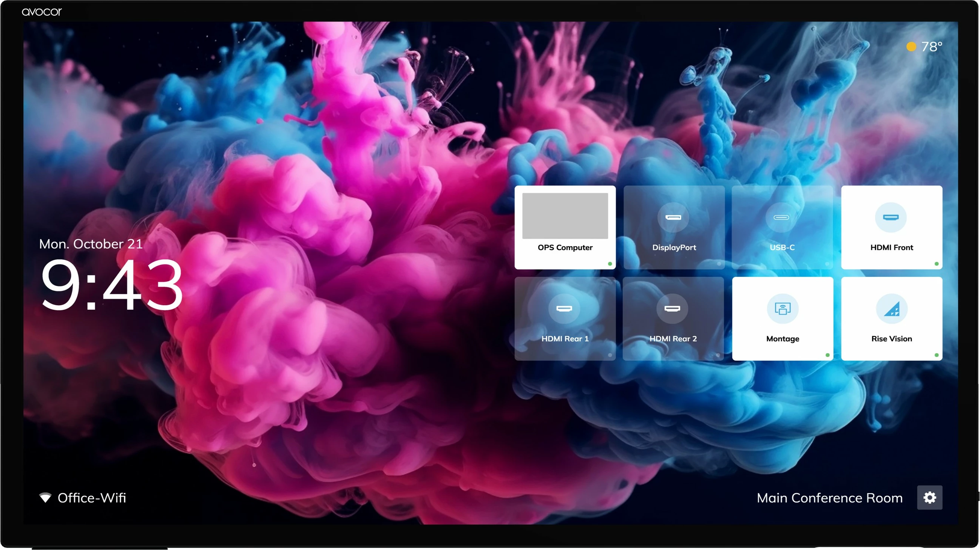Click the USB-C connector icon
This screenshot has height=550, width=980.
pos(781,217)
